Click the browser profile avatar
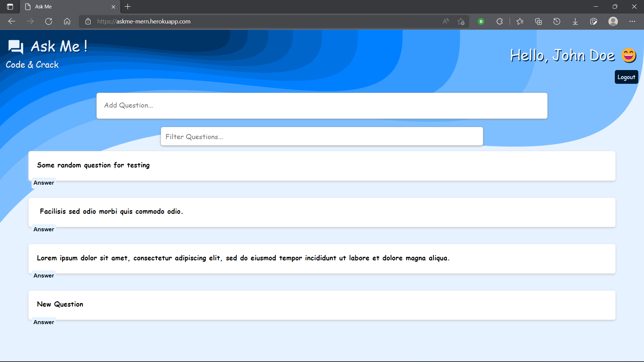Viewport: 644px width, 362px height. point(613,21)
